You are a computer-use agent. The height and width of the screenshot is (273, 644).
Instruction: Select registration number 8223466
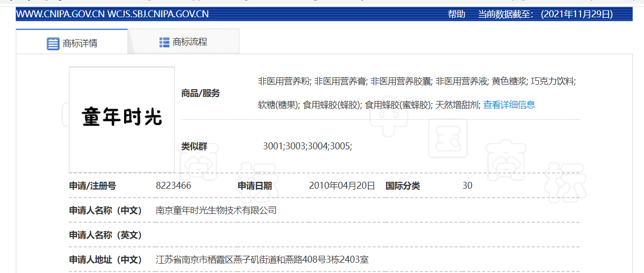[173, 186]
